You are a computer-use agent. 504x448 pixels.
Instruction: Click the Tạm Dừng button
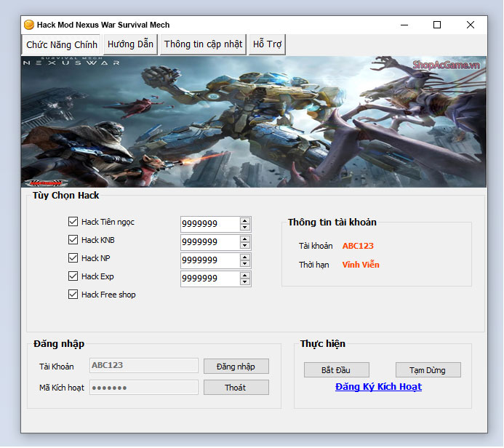coord(428,370)
